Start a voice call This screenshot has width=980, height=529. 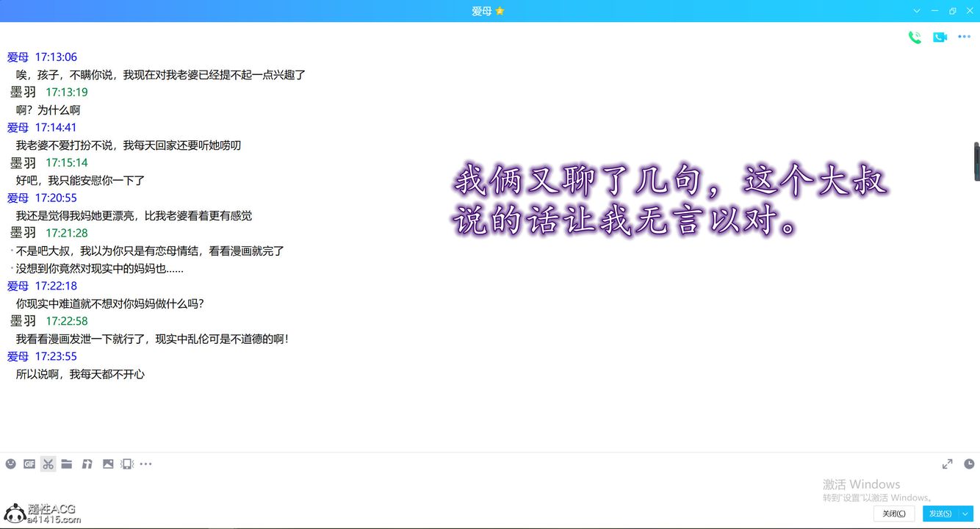click(x=915, y=36)
